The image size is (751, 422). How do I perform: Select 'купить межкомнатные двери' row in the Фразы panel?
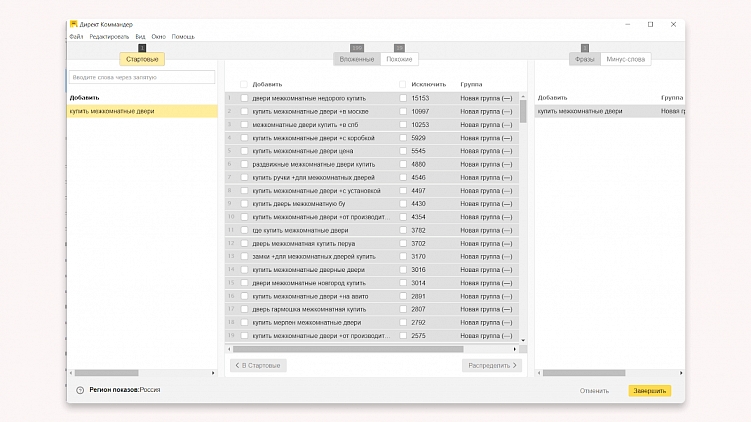[610, 111]
